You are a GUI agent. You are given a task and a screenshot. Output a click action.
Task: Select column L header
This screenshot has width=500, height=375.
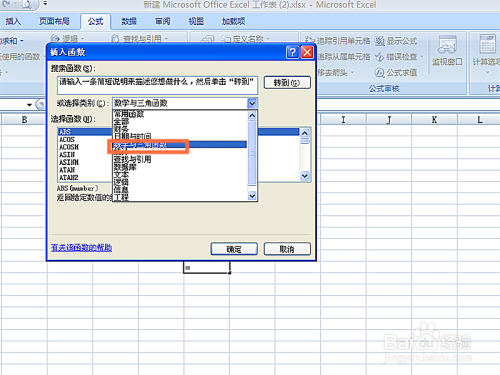(480, 119)
